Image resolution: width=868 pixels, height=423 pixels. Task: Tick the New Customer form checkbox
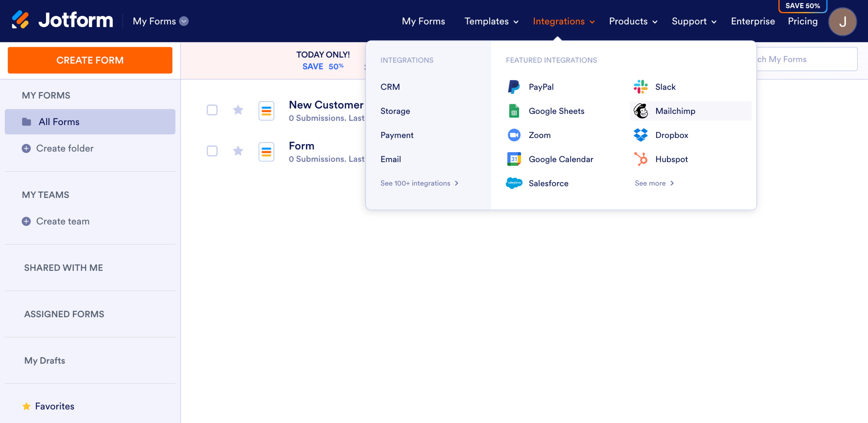[212, 110]
